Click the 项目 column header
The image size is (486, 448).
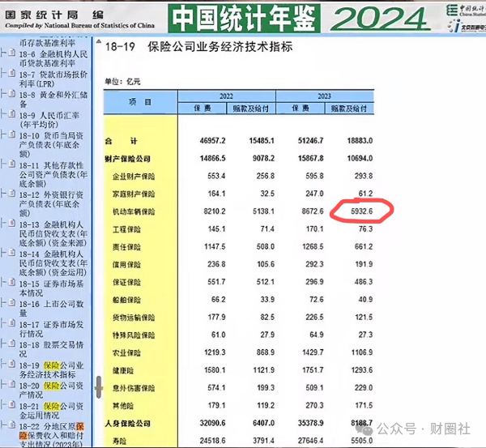140,102
